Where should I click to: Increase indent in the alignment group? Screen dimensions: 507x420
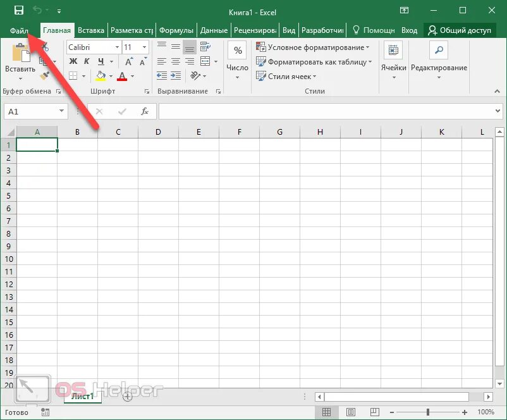pyautogui.click(x=176, y=76)
